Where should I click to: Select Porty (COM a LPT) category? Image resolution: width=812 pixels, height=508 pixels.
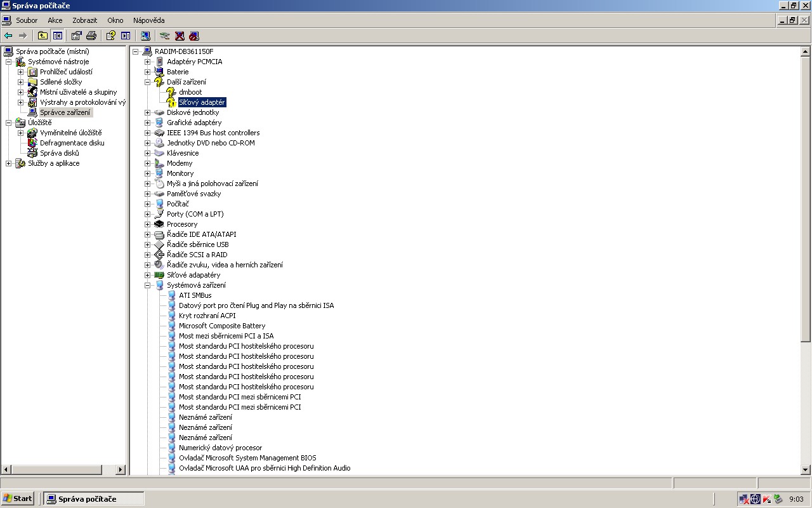195,214
